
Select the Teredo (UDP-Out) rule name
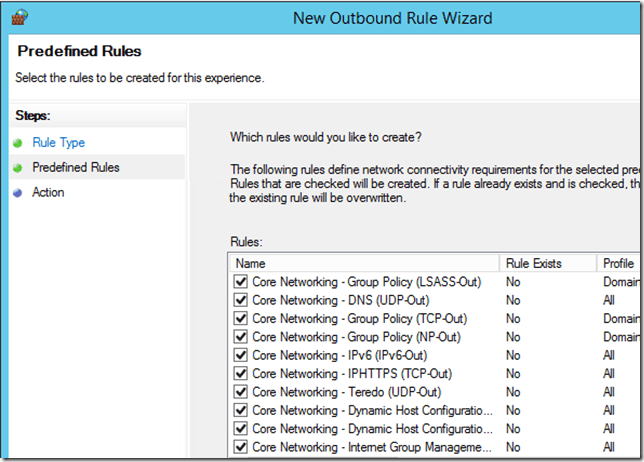346,392
